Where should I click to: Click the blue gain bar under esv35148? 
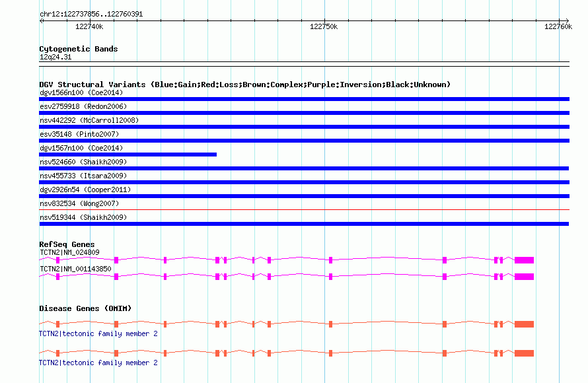pyautogui.click(x=304, y=141)
